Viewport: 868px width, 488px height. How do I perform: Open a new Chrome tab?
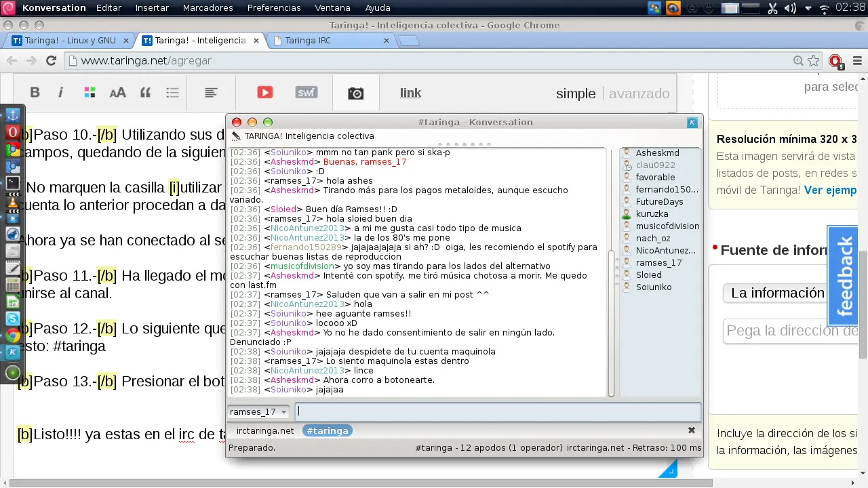point(408,41)
